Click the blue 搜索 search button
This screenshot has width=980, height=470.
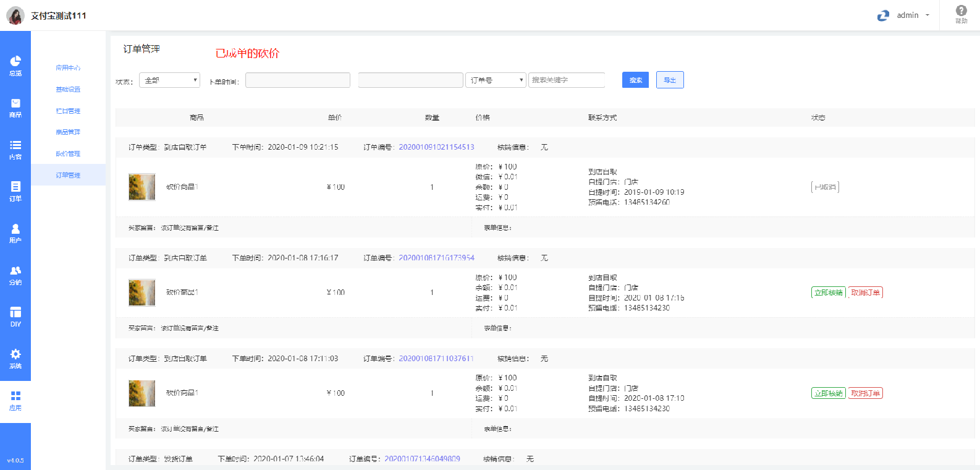[635, 80]
